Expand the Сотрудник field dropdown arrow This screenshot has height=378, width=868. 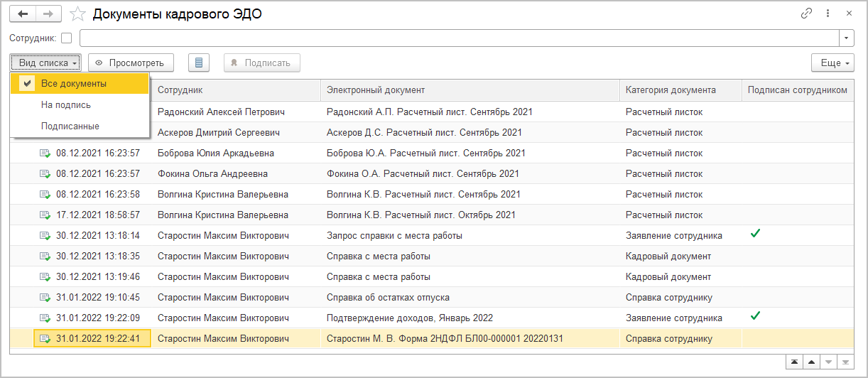point(847,38)
